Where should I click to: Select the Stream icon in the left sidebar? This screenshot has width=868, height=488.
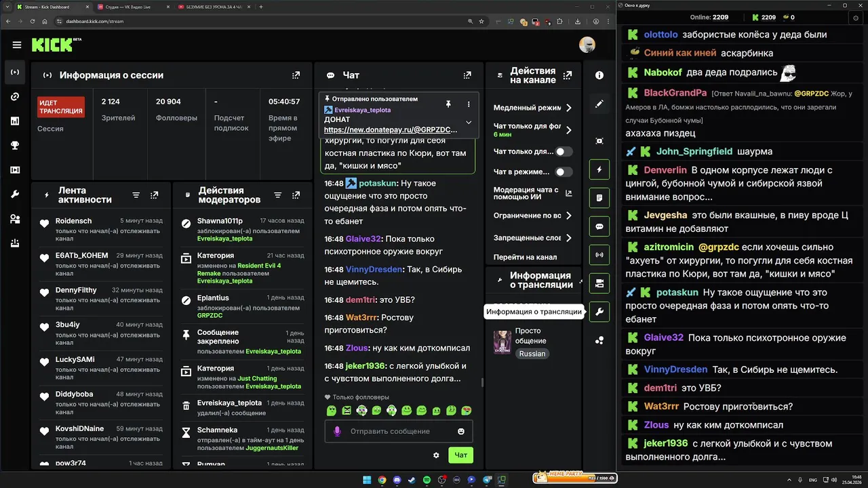point(15,72)
